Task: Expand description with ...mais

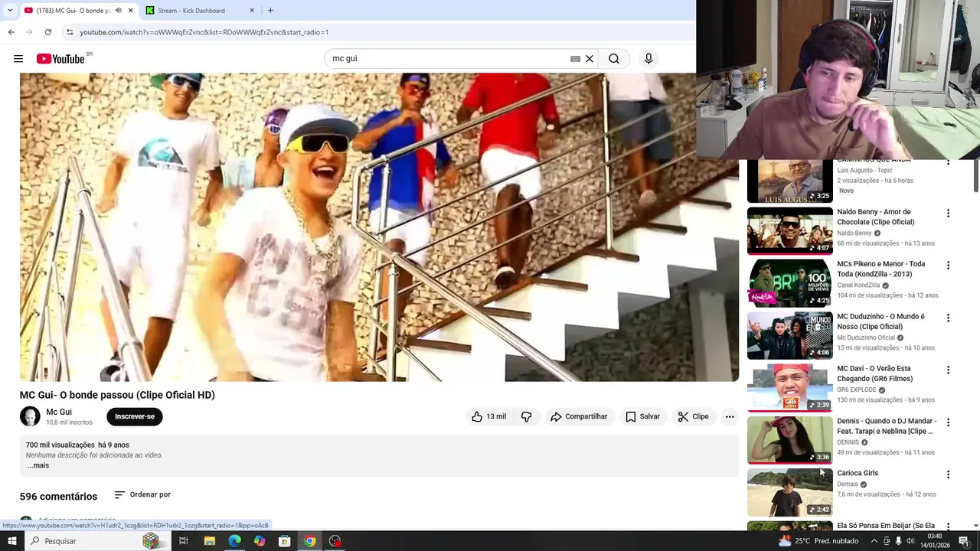Action: click(38, 465)
